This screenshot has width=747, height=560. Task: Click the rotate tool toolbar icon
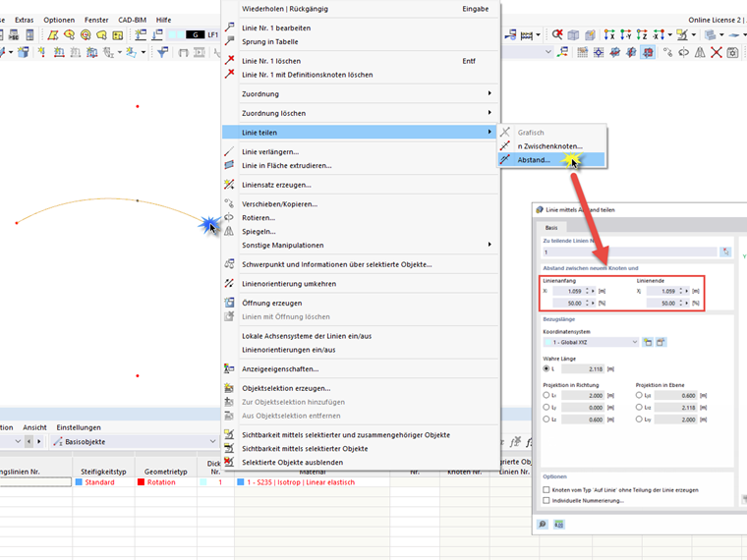pyautogui.click(x=684, y=52)
